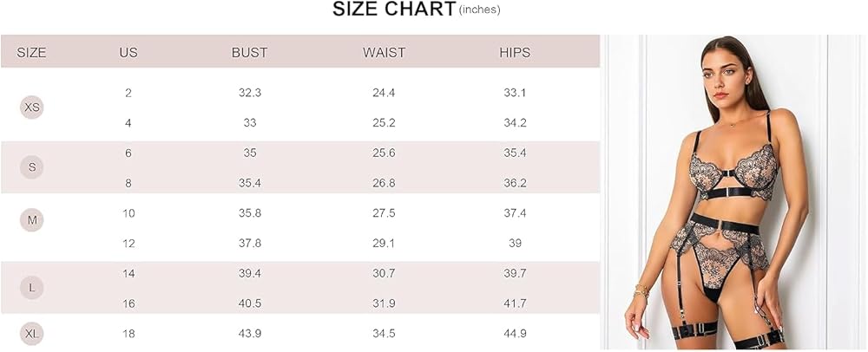The width and height of the screenshot is (868, 352).
Task: Select the S size circle
Action: point(32,166)
